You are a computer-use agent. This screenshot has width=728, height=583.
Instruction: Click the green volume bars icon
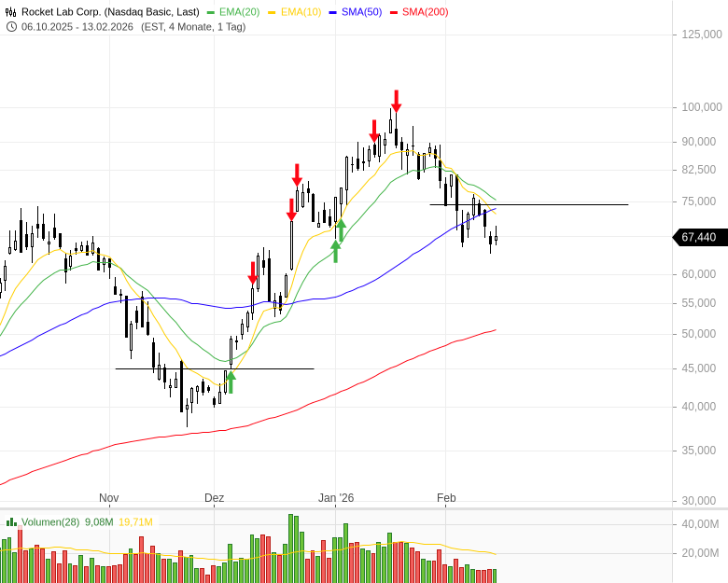11,521
